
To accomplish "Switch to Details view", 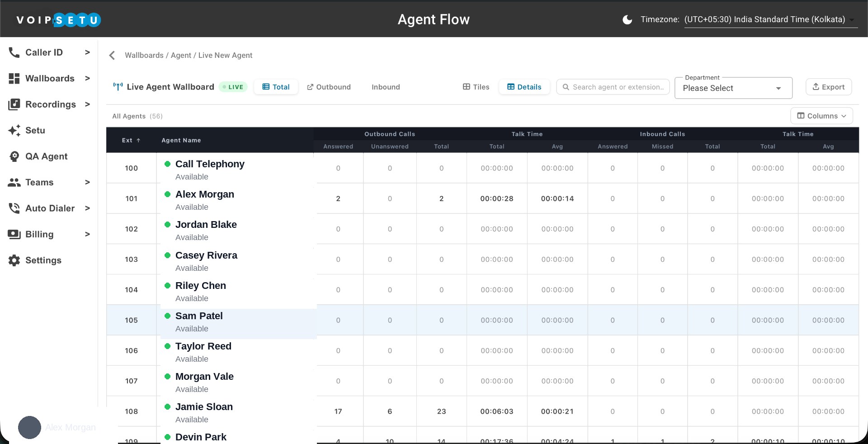I will 524,87.
